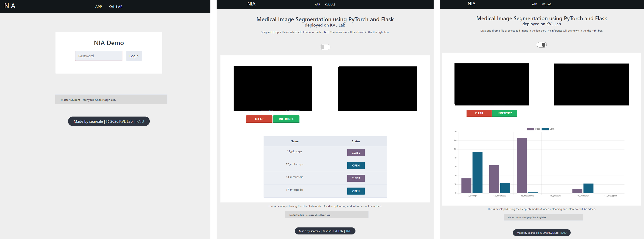644x239 pixels.
Task: Click OPEN status for 17_mtcapplier
Action: [356, 191]
